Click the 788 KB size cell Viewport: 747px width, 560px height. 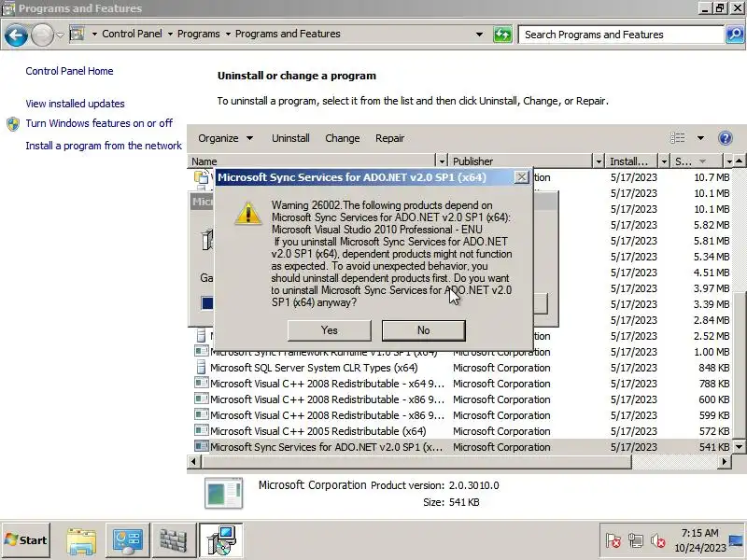point(713,384)
